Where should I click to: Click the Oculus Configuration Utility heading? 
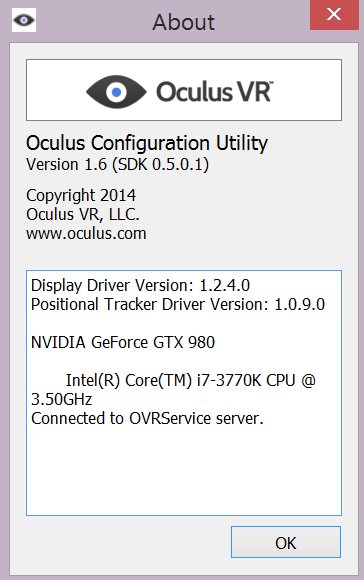pyautogui.click(x=147, y=143)
